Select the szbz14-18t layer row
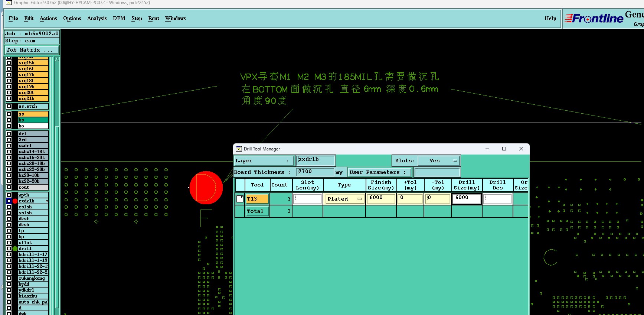 click(x=33, y=152)
